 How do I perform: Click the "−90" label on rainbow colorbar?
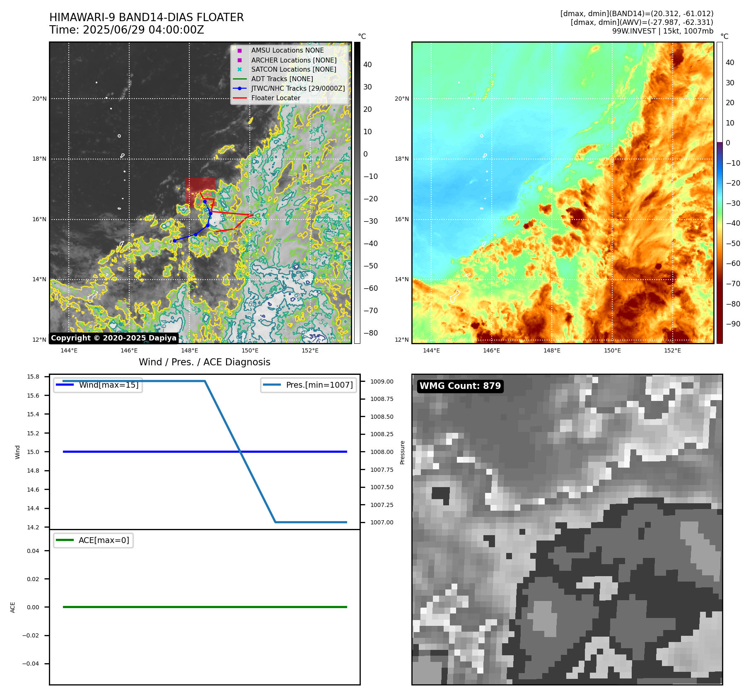[733, 324]
